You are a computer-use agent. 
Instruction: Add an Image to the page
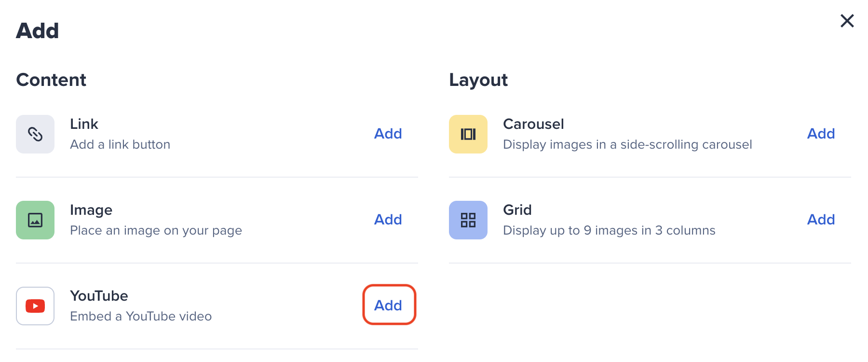pos(388,220)
